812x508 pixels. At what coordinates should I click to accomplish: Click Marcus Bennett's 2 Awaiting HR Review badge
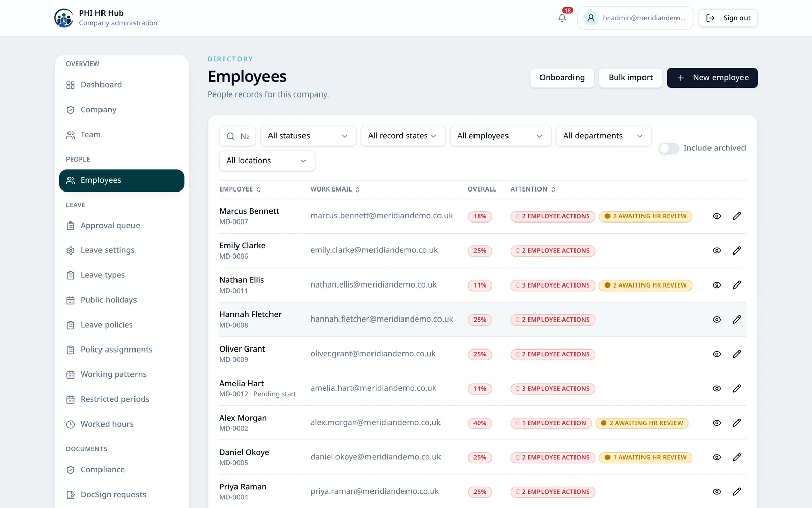[646, 216]
